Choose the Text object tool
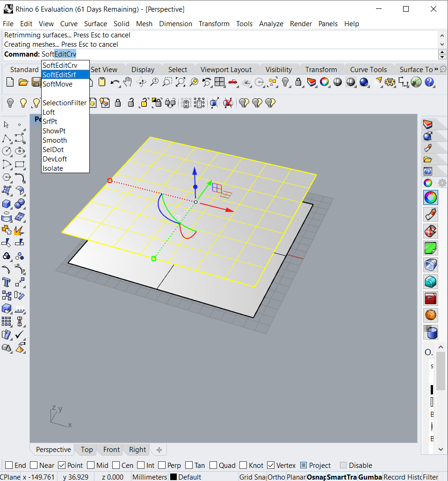The image size is (448, 481). click(x=7, y=282)
